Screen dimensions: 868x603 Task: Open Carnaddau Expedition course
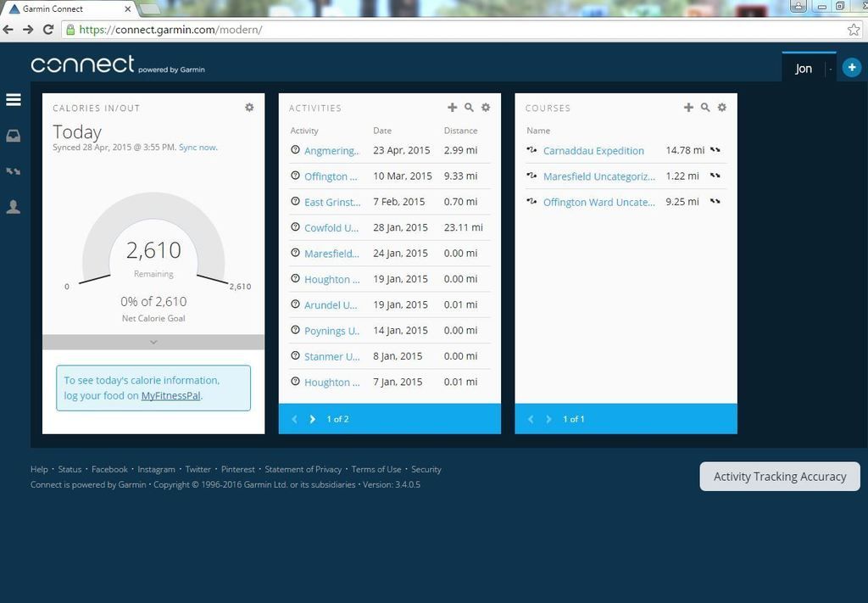[x=593, y=151]
